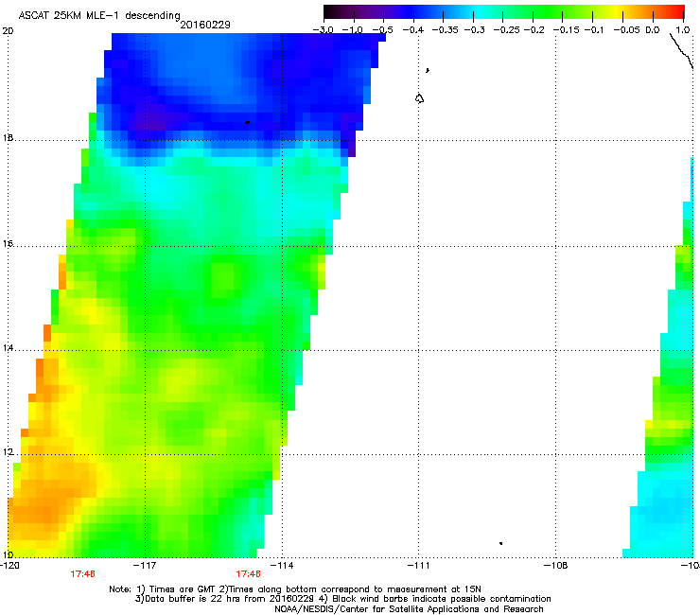This screenshot has height=615, width=700.
Task: Select the longitude -117 axis label
Action: pos(145,566)
